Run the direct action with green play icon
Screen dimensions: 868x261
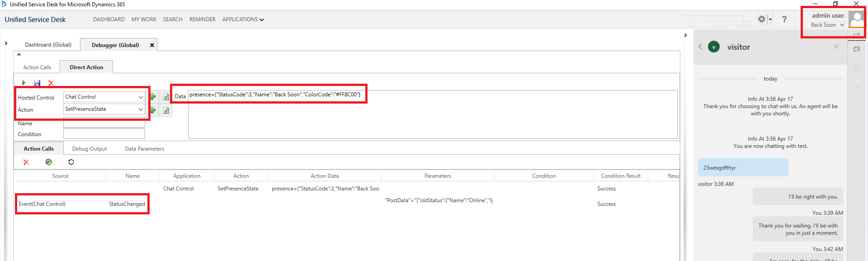24,83
